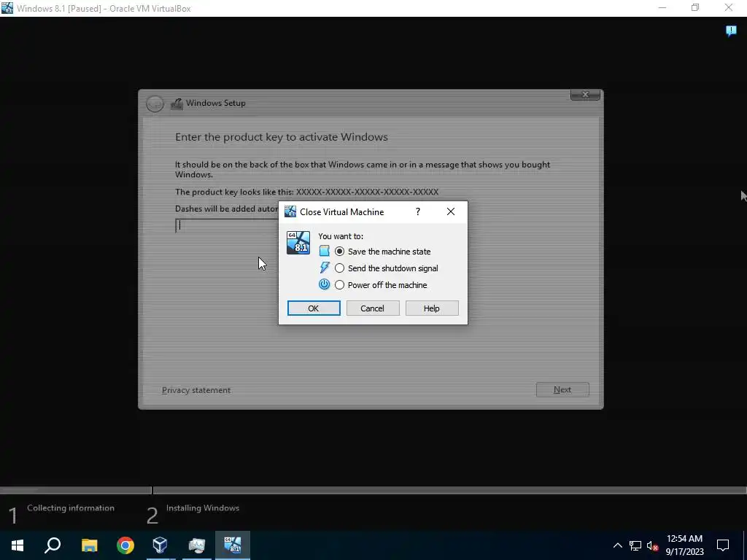Open taskbar Search

(53, 545)
